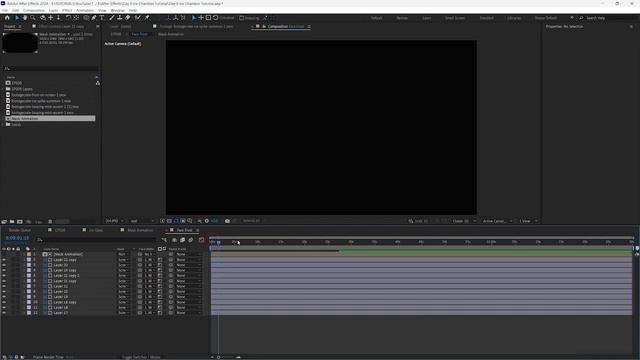Toggle visibility of Layer 17
Image resolution: width=640 pixels, height=360 pixels.
pos(4,313)
